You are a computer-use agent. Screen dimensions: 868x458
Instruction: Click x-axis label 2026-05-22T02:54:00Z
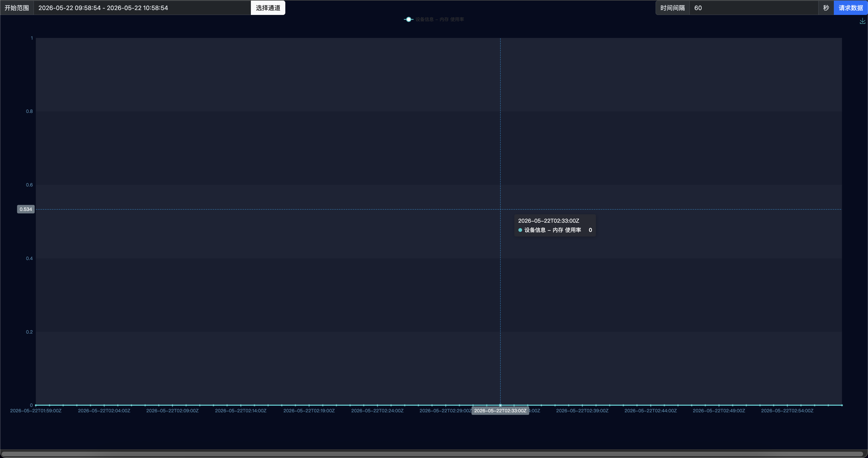point(787,410)
